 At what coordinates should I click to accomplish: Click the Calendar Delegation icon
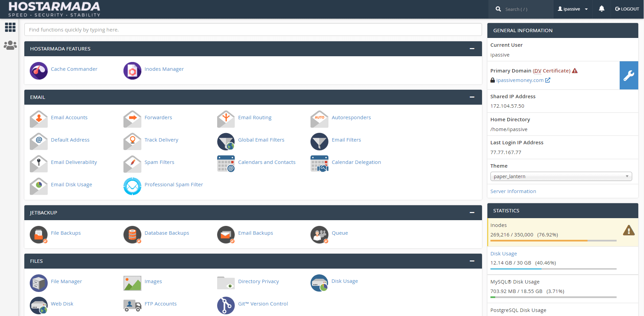(x=319, y=164)
